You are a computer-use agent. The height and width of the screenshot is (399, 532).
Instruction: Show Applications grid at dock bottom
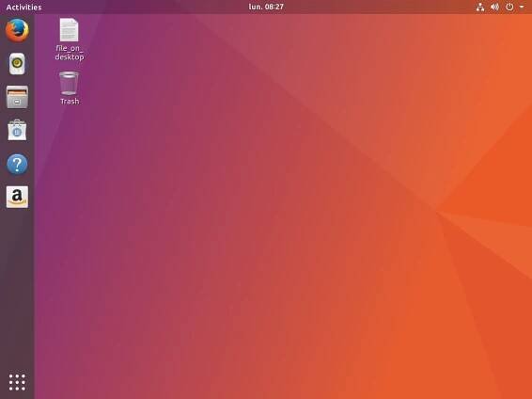click(x=17, y=382)
